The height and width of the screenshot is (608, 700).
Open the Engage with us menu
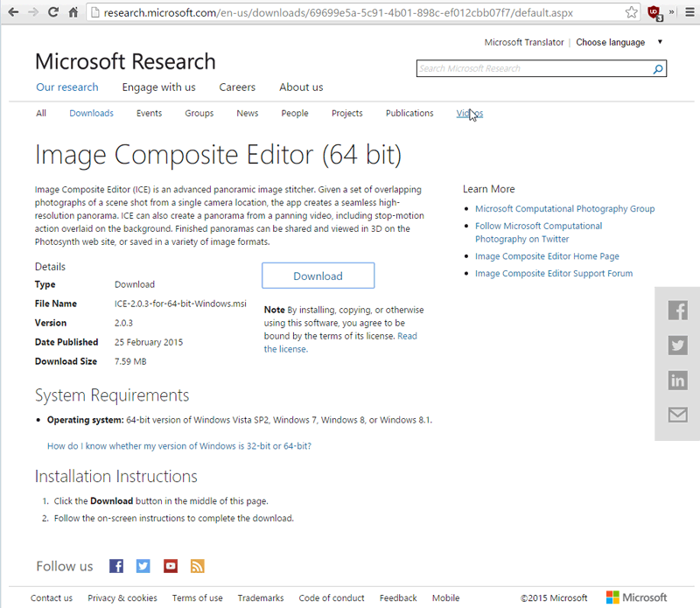coord(159,87)
